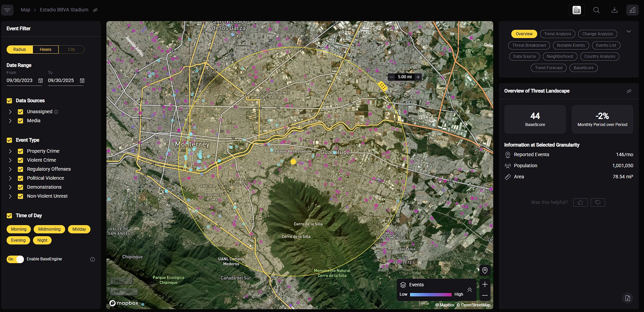This screenshot has height=312, width=644.
Task: Uncheck the Regulatory Offenses checkbox
Action: pyautogui.click(x=20, y=169)
